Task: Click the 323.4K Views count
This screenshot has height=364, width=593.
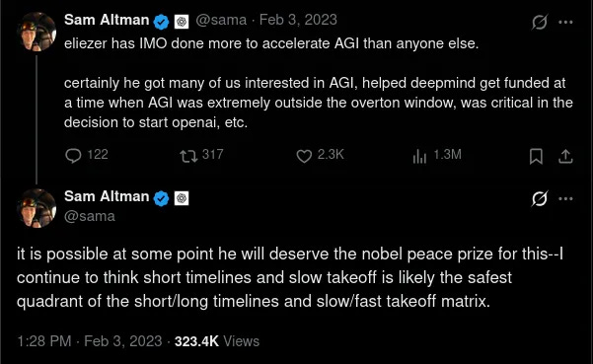Action: [217, 341]
